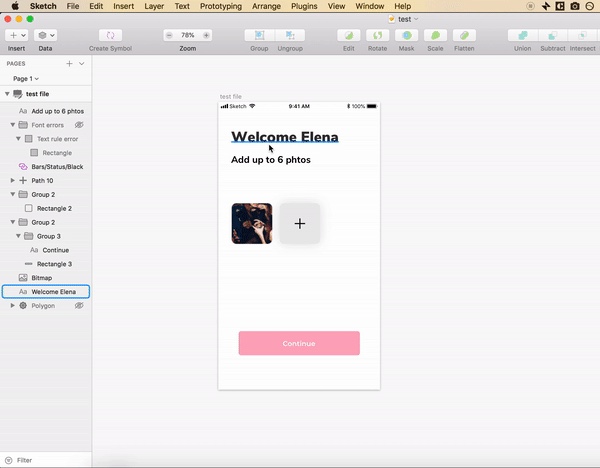Image resolution: width=600 pixels, height=468 pixels.
Task: Collapse the Group 3 layer
Action: click(x=19, y=236)
